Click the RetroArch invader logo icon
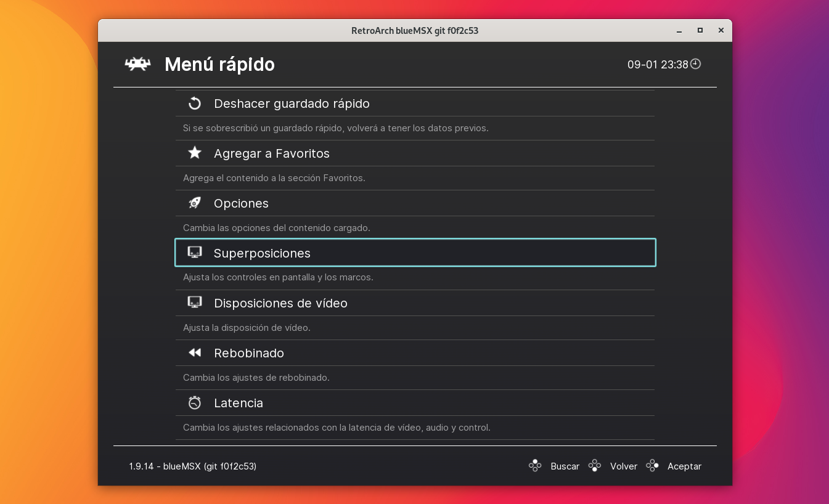 pos(137,64)
